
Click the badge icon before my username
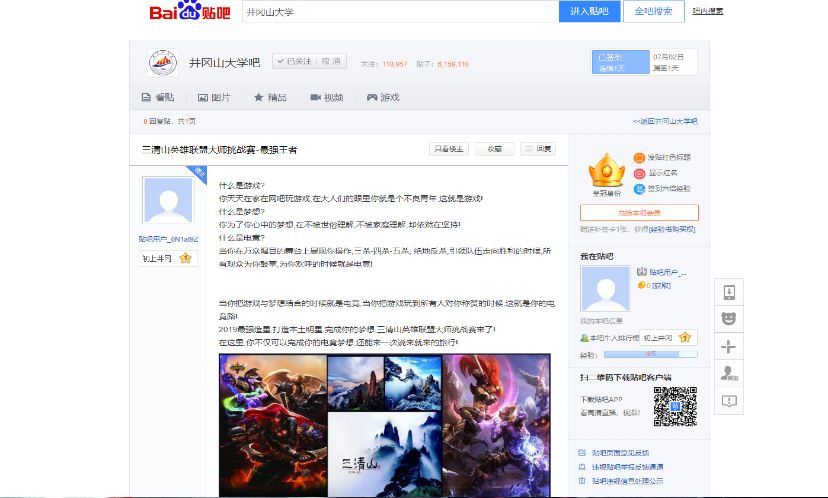coord(642,271)
